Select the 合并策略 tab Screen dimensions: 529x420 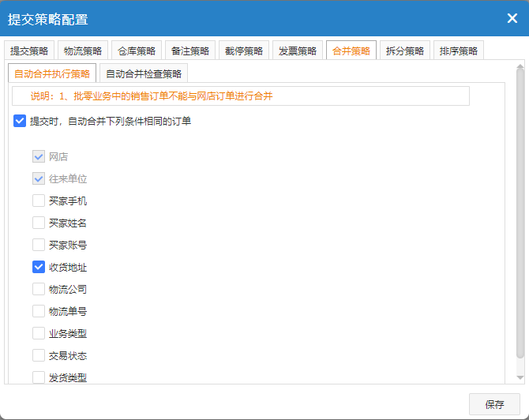click(351, 51)
